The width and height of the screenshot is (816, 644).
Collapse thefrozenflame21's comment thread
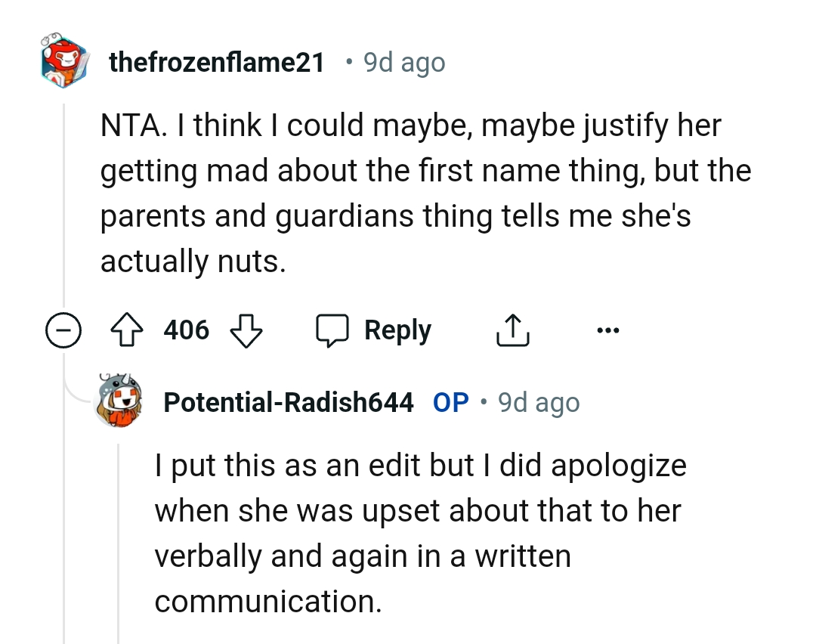point(64,330)
